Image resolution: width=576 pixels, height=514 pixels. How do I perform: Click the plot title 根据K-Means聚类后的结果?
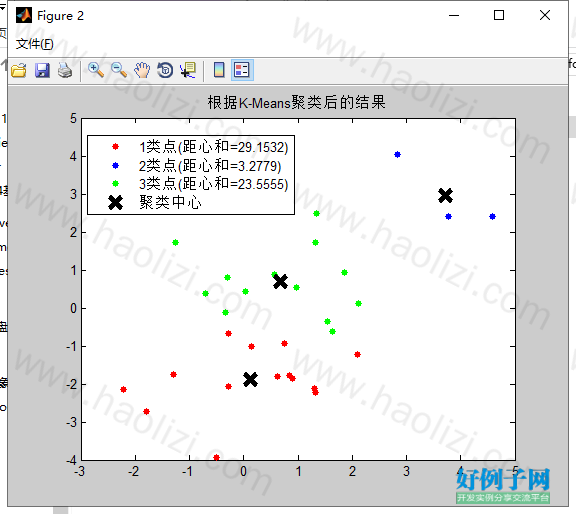tap(296, 102)
